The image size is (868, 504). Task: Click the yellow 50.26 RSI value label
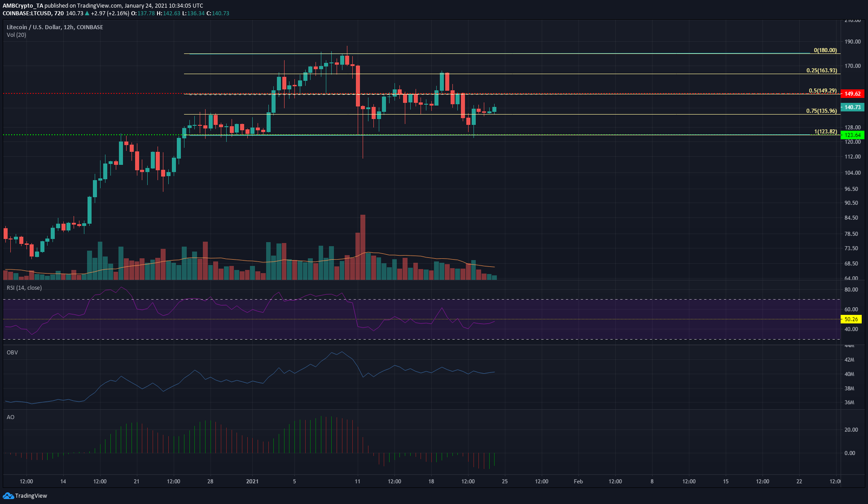pyautogui.click(x=851, y=319)
